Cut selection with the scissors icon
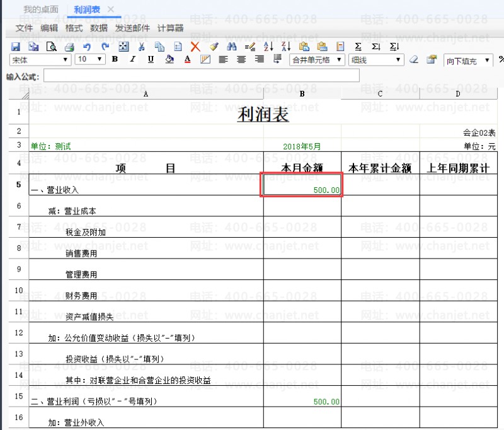 [141, 47]
